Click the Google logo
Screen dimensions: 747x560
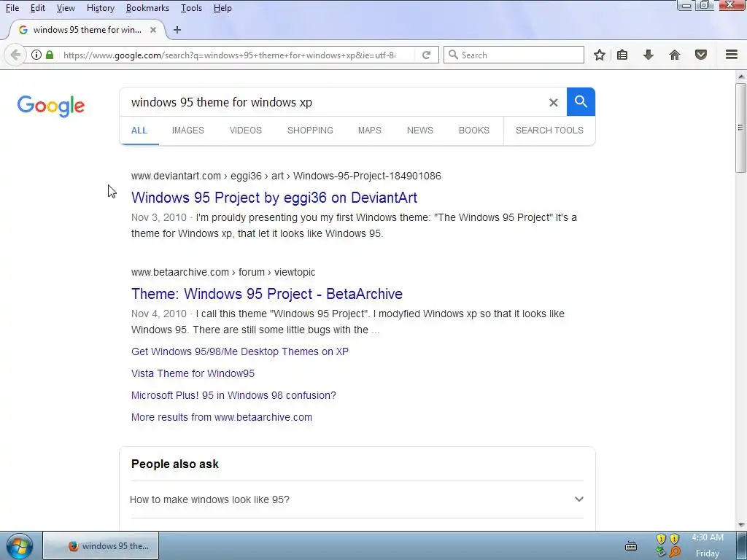tap(51, 106)
